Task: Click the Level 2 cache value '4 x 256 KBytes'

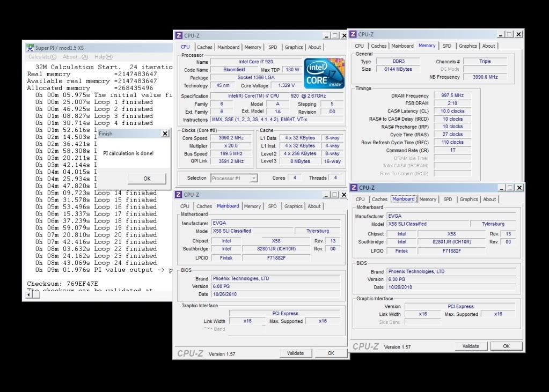Action: 300,154
